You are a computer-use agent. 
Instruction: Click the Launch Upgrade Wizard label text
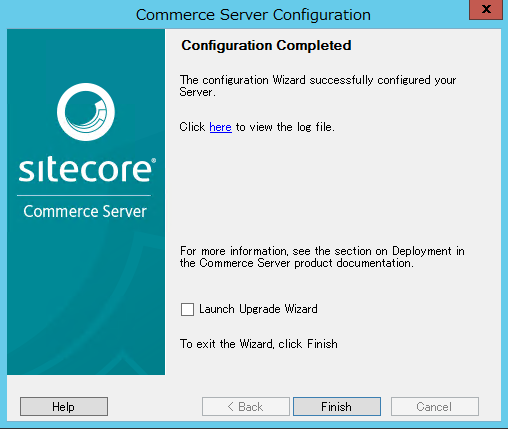click(x=258, y=309)
